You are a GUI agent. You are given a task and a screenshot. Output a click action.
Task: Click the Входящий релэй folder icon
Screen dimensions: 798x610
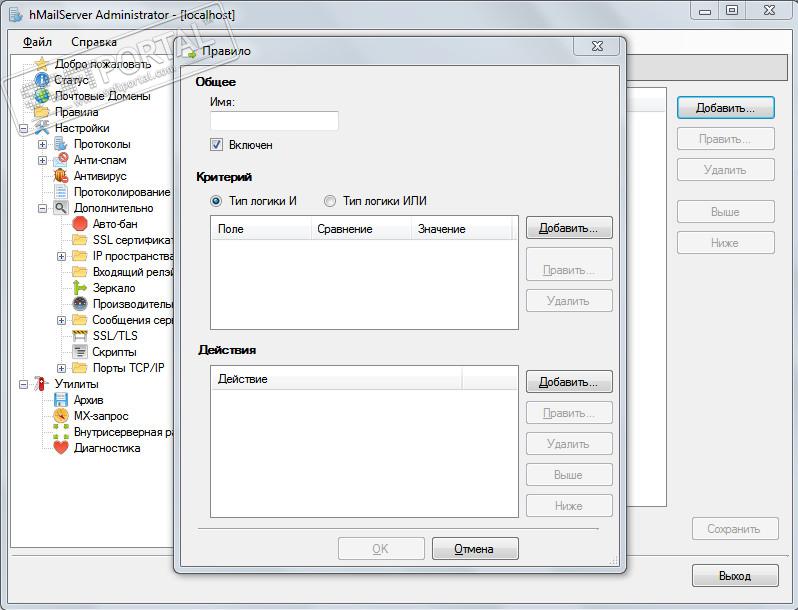pos(80,272)
